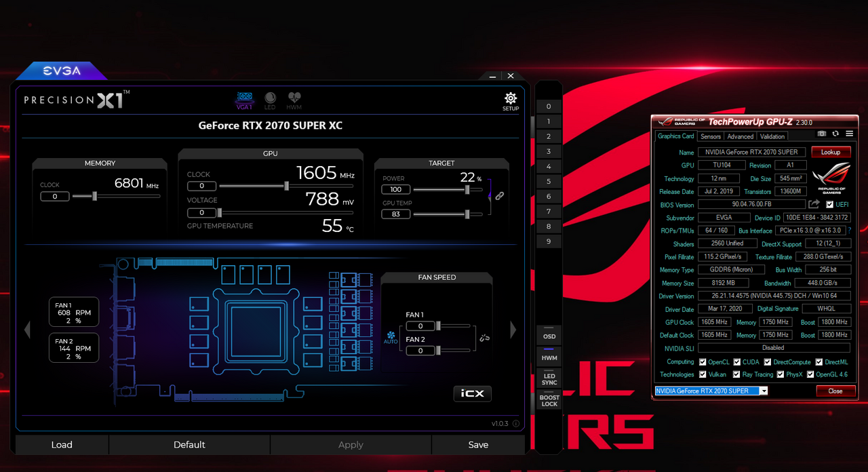
Task: Switch to the Advanced tab
Action: tap(741, 136)
